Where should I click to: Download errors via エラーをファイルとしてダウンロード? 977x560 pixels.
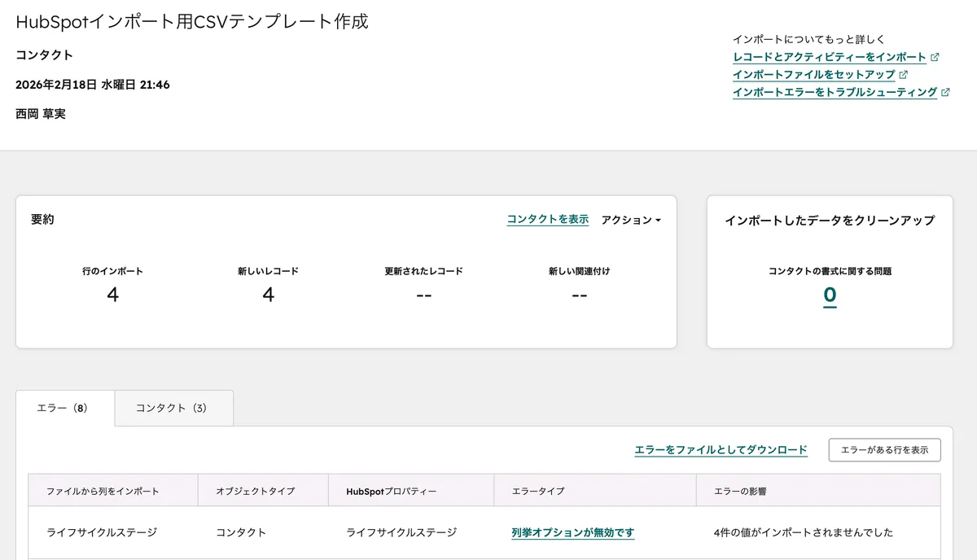point(720,448)
